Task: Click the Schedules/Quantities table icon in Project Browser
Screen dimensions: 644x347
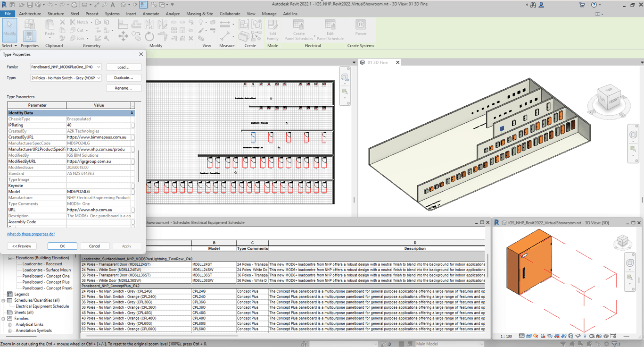Action: pyautogui.click(x=10, y=300)
